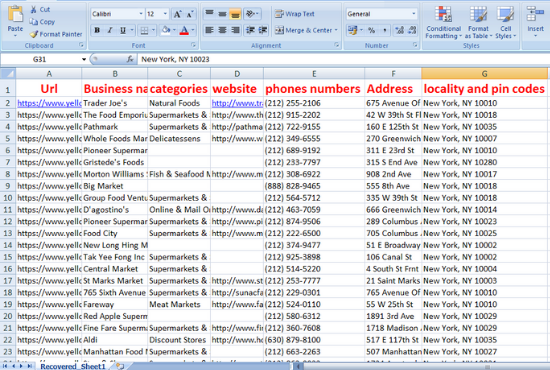Align text right
The image size is (550, 370).
[235, 30]
